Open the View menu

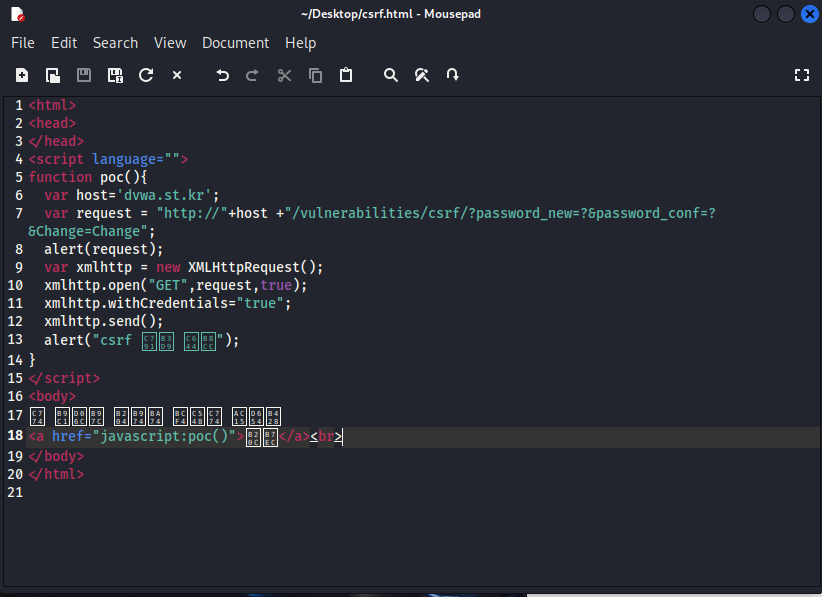point(170,43)
